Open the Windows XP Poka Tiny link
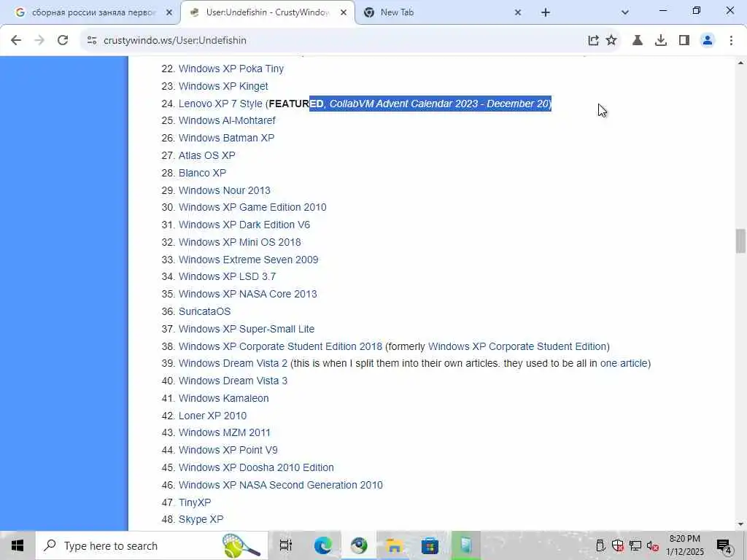Screen dimensions: 747x560 click(231, 69)
